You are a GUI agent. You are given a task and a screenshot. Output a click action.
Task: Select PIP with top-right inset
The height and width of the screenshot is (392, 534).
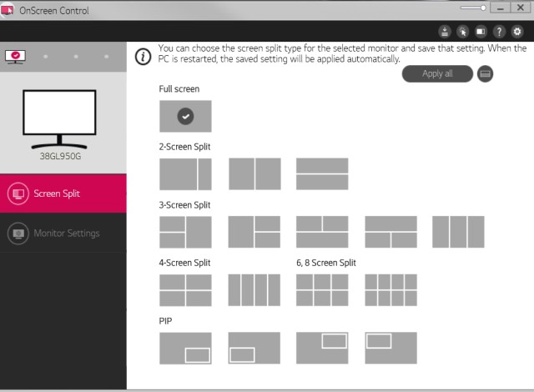tap(322, 348)
